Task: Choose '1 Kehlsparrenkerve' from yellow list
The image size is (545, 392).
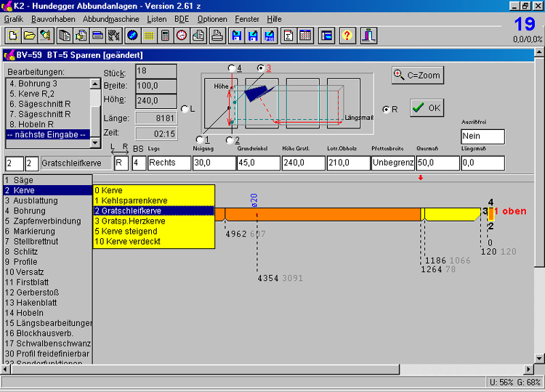Action: [153, 200]
